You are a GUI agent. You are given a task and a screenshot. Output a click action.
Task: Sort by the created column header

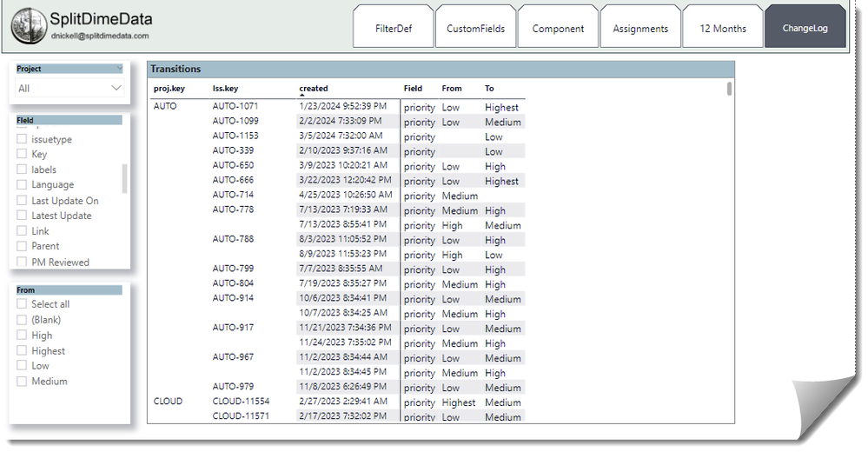tap(314, 88)
